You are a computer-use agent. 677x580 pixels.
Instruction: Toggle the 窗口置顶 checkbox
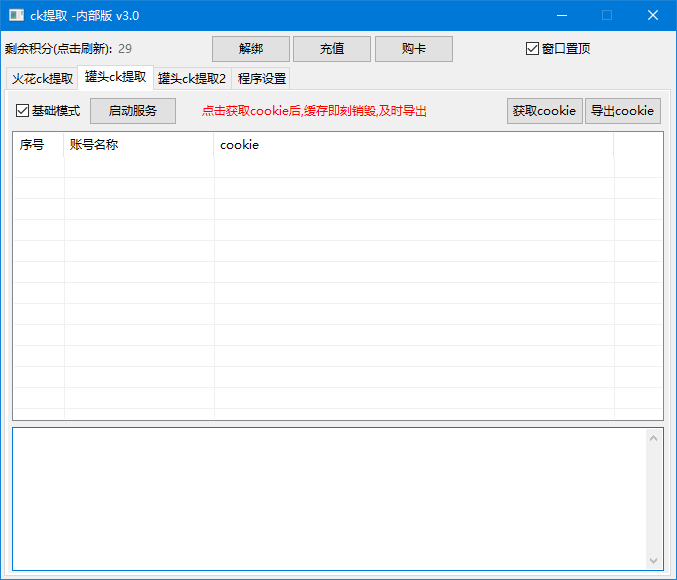pyautogui.click(x=533, y=49)
